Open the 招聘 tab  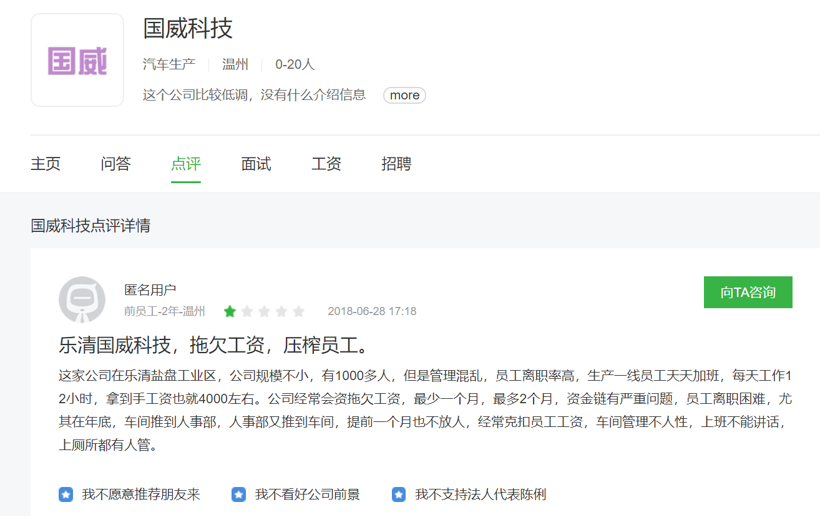point(396,164)
